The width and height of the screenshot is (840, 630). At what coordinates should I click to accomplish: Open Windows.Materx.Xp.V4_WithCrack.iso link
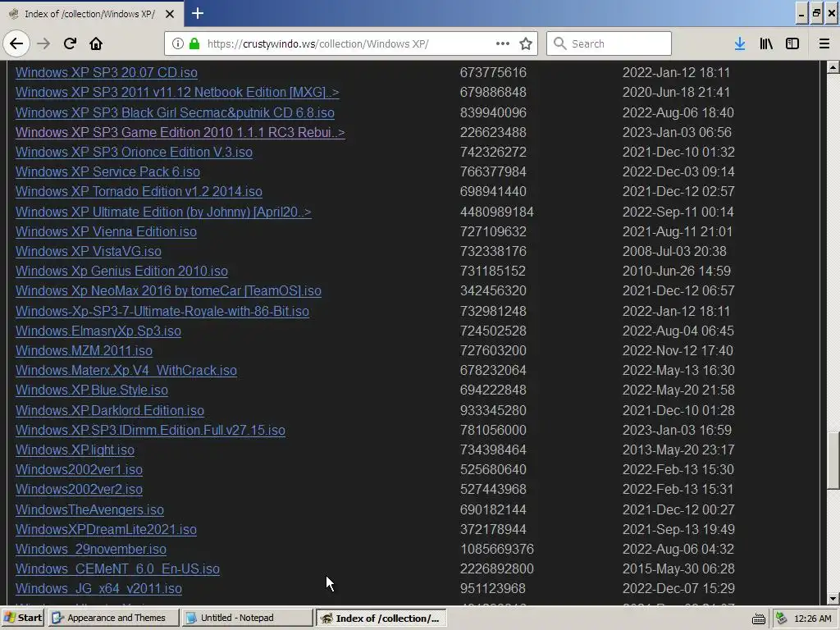coord(126,371)
